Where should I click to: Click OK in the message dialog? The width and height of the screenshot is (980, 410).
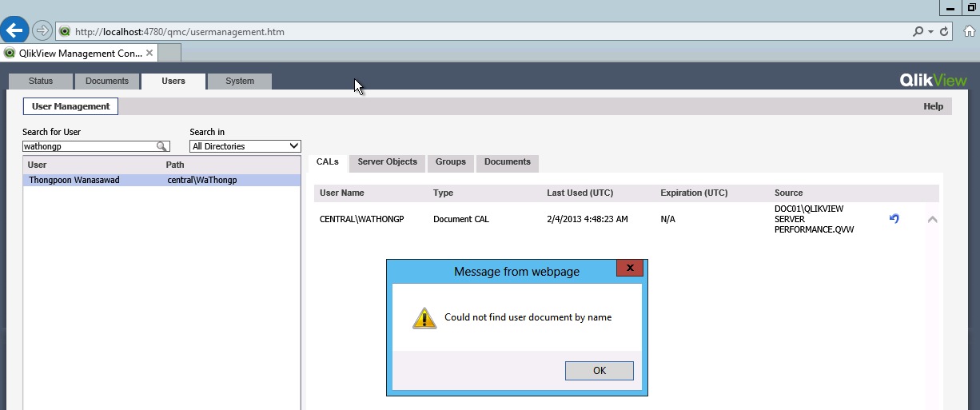[600, 370]
